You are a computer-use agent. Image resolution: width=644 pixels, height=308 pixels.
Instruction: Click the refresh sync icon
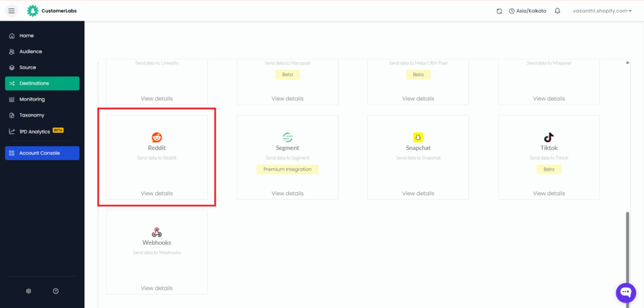499,11
